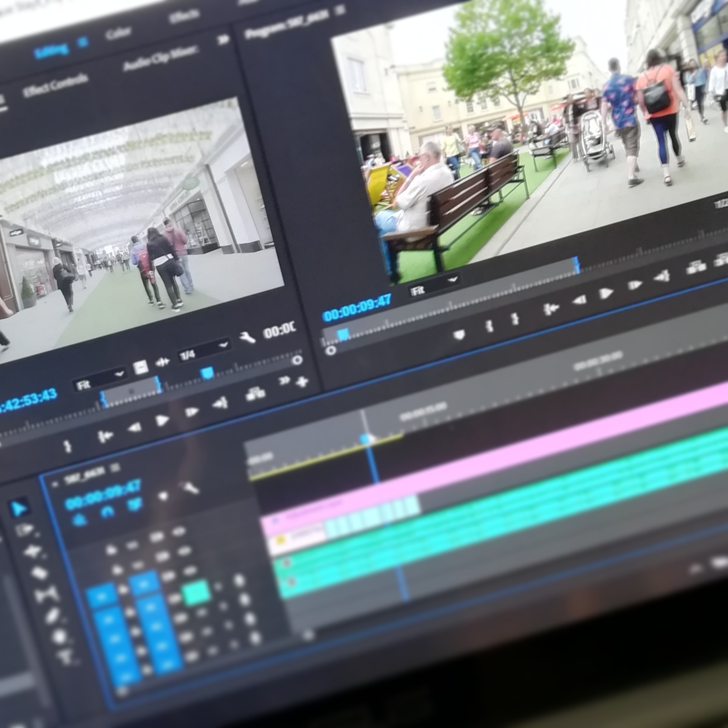Mark In brace in Program monitor
The height and width of the screenshot is (728, 728).
489,326
